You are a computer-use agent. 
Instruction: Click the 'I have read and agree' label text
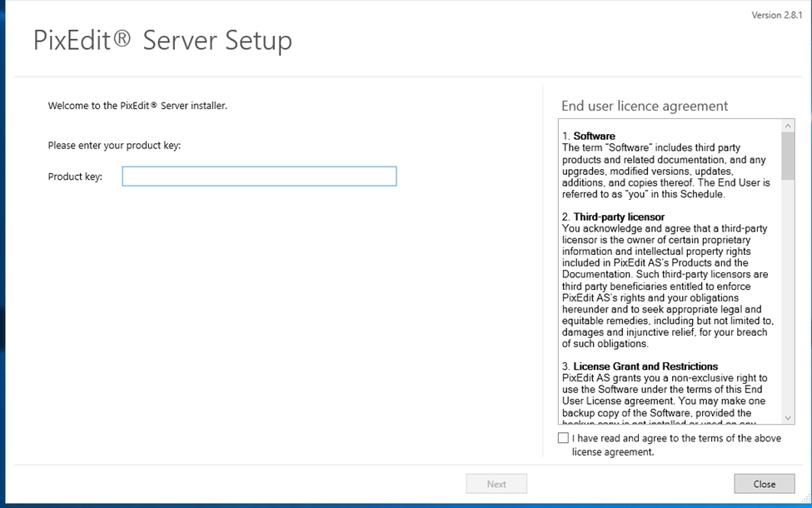click(x=676, y=445)
